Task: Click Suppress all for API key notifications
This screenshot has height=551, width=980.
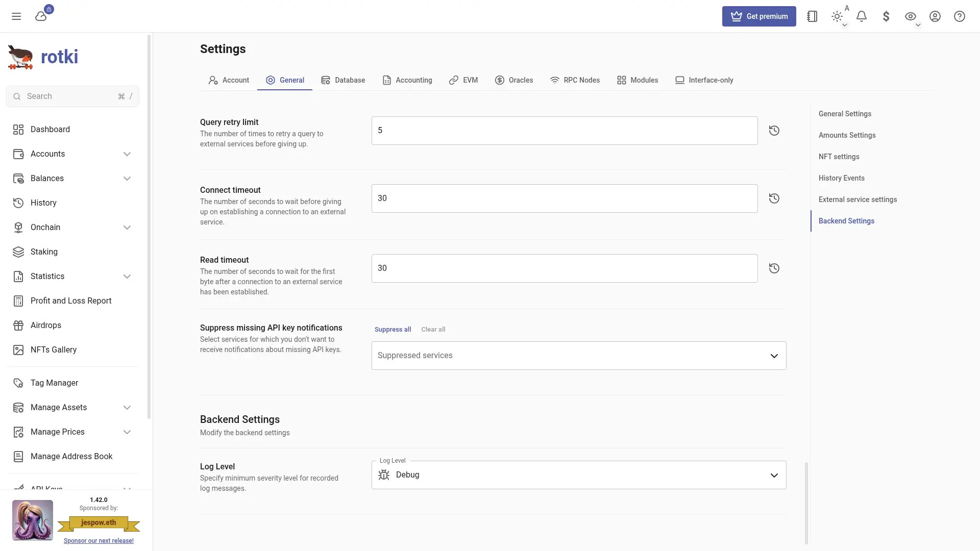Action: pyautogui.click(x=392, y=329)
